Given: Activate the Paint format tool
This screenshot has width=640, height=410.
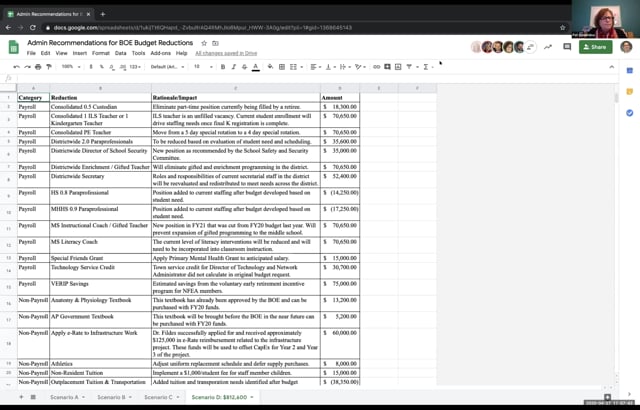Looking at the screenshot, I should (x=49, y=67).
